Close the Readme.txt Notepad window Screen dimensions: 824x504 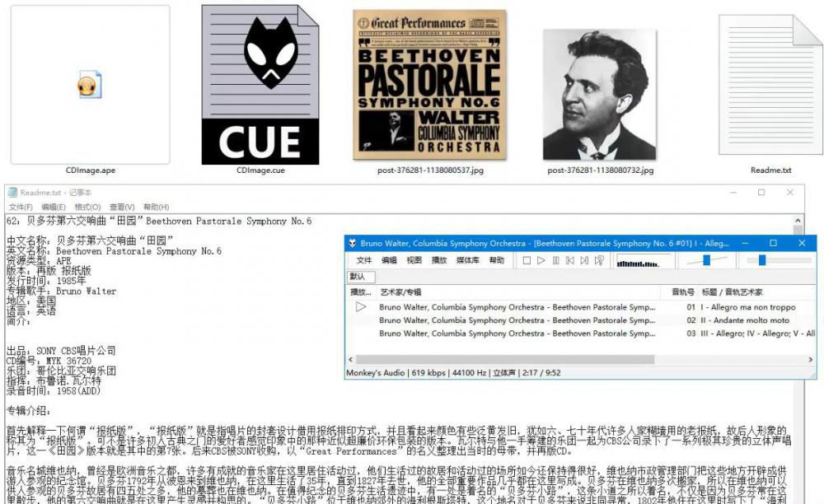tap(790, 193)
